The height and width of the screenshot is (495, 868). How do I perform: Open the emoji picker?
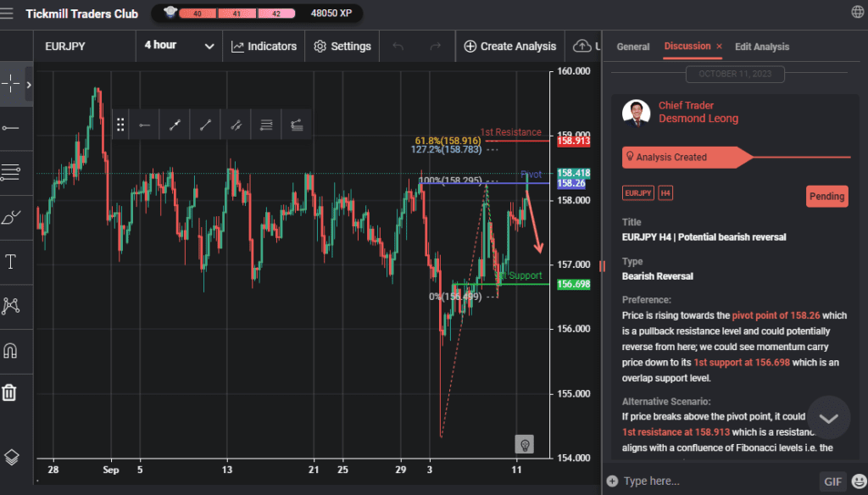(859, 481)
